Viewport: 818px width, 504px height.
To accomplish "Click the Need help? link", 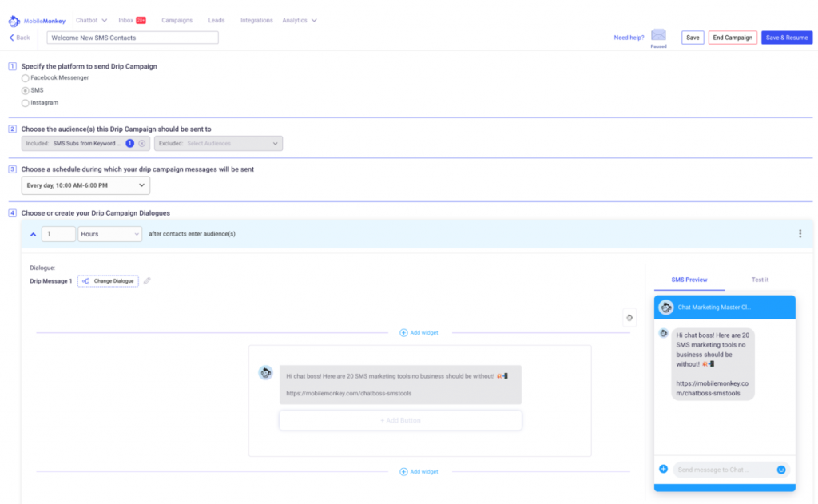I will click(x=629, y=38).
